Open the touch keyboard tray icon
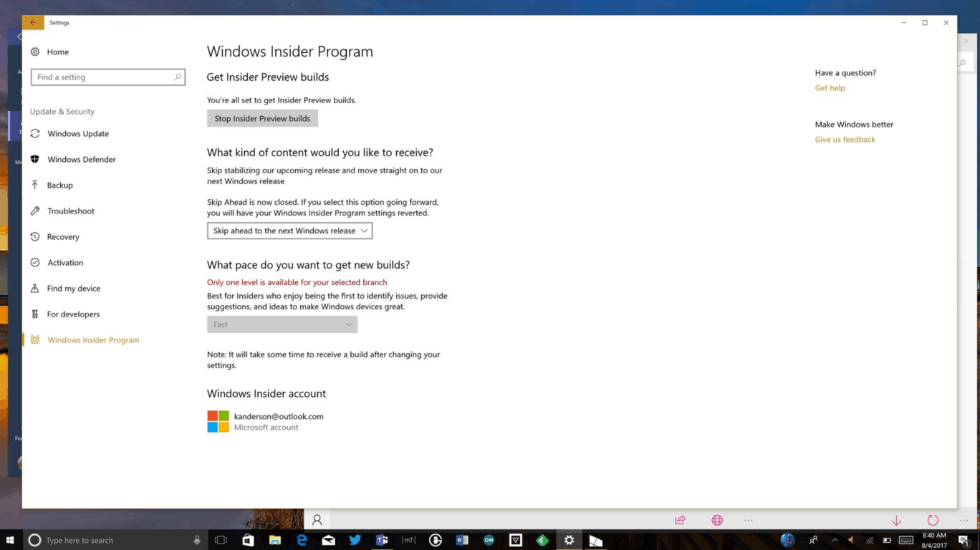This screenshot has width=980, height=550. tap(906, 540)
